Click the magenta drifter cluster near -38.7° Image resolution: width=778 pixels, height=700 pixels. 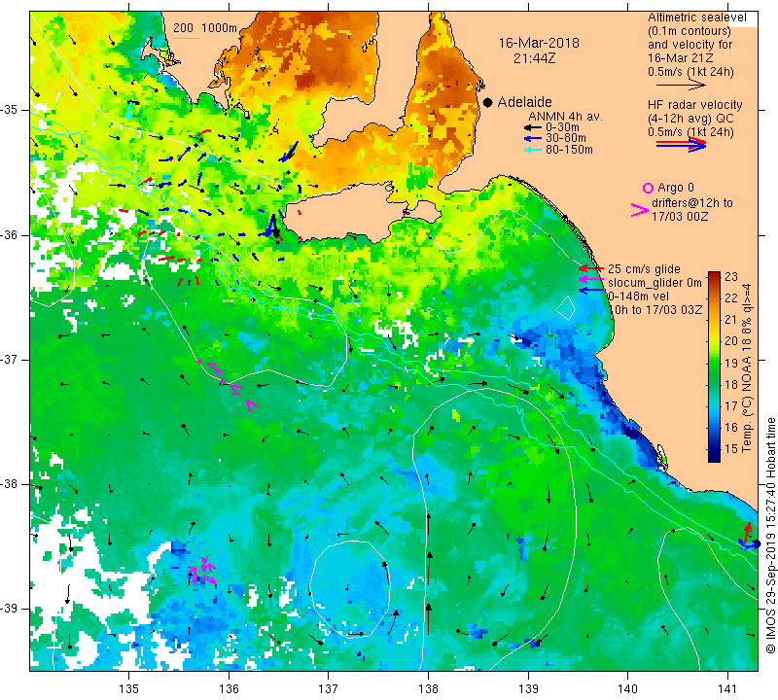(x=202, y=571)
